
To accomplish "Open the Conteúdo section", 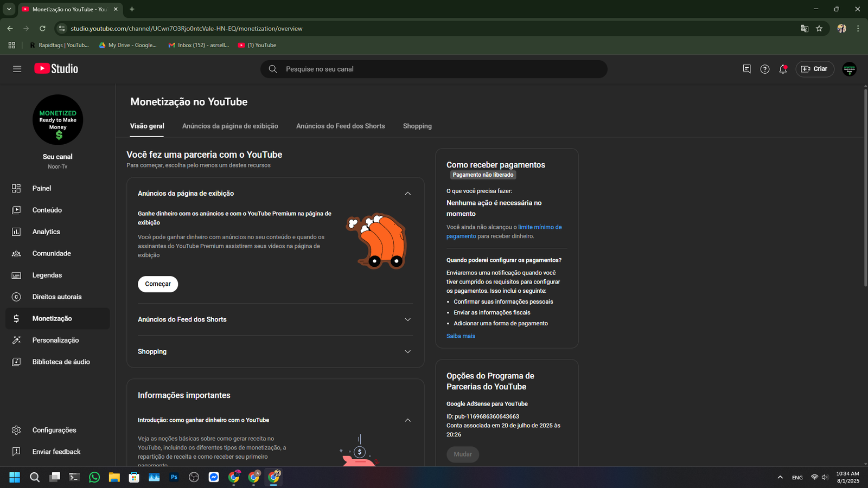I will (x=58, y=210).
